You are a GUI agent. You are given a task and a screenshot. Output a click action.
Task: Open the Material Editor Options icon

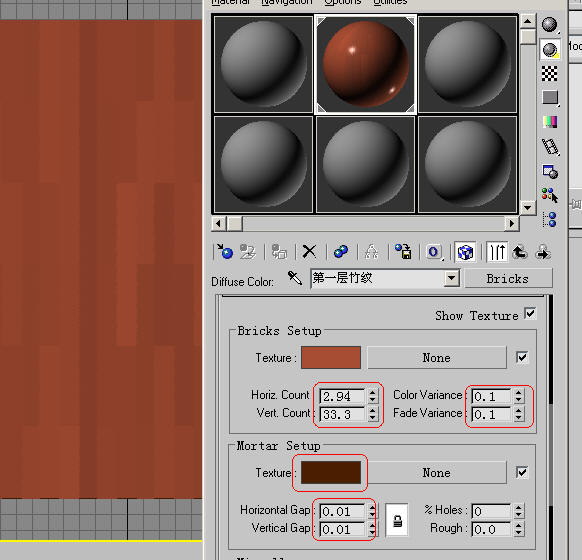click(x=550, y=171)
